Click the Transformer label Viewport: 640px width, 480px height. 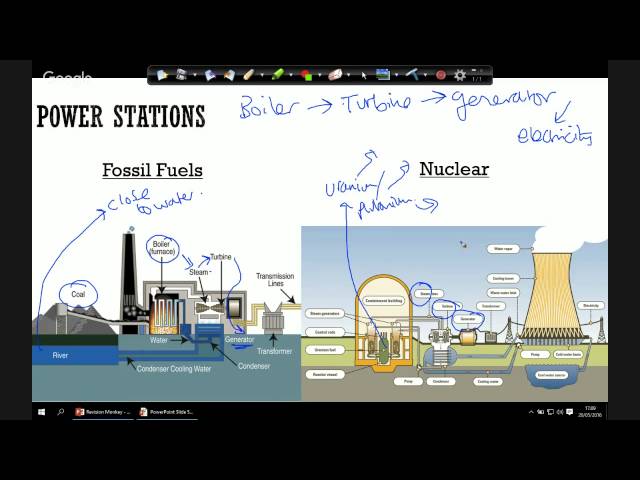click(x=274, y=351)
